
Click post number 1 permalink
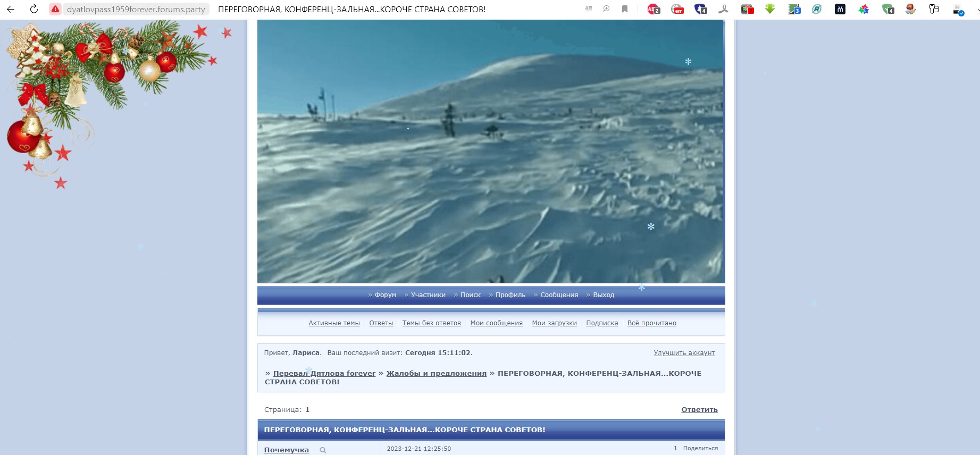click(x=675, y=449)
